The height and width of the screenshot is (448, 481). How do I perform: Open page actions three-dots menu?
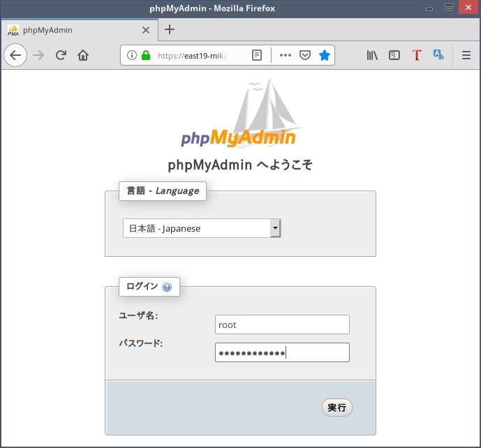[x=286, y=55]
